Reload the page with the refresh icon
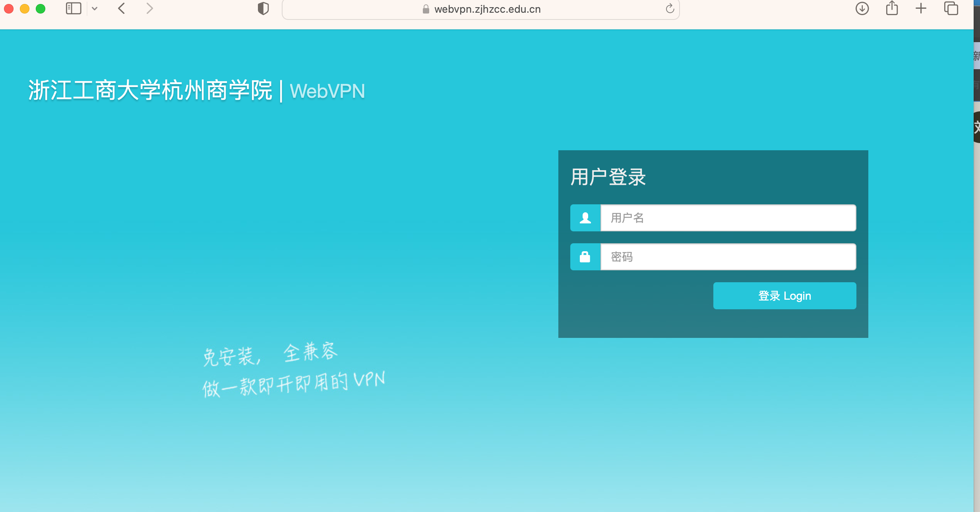 pos(670,8)
